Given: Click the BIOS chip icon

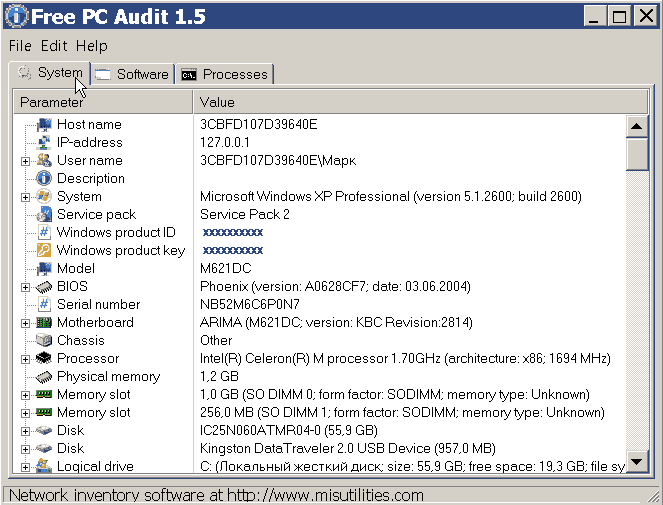Looking at the screenshot, I should 44,287.
